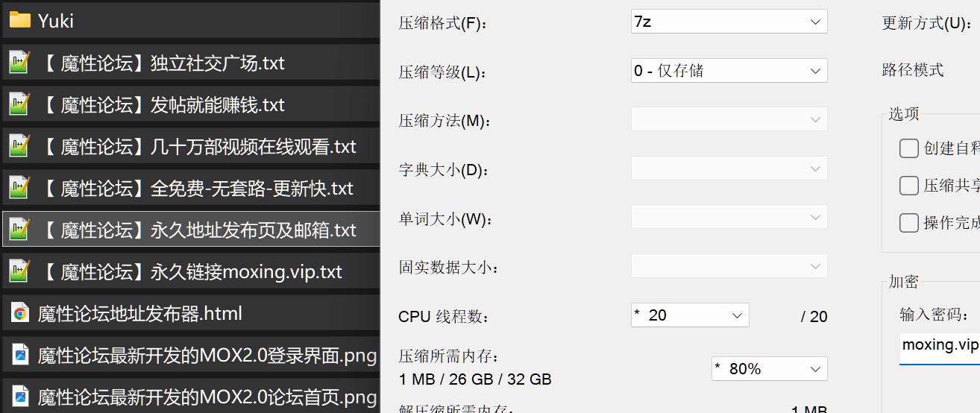The image size is (980, 413).
Task: Click the 字典大小 combo box
Action: (x=729, y=168)
